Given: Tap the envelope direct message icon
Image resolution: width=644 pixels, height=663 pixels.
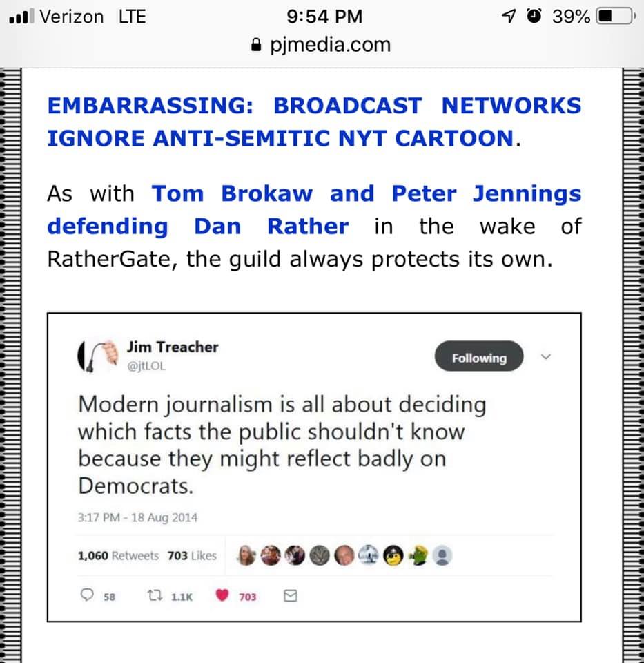Looking at the screenshot, I should tap(291, 596).
